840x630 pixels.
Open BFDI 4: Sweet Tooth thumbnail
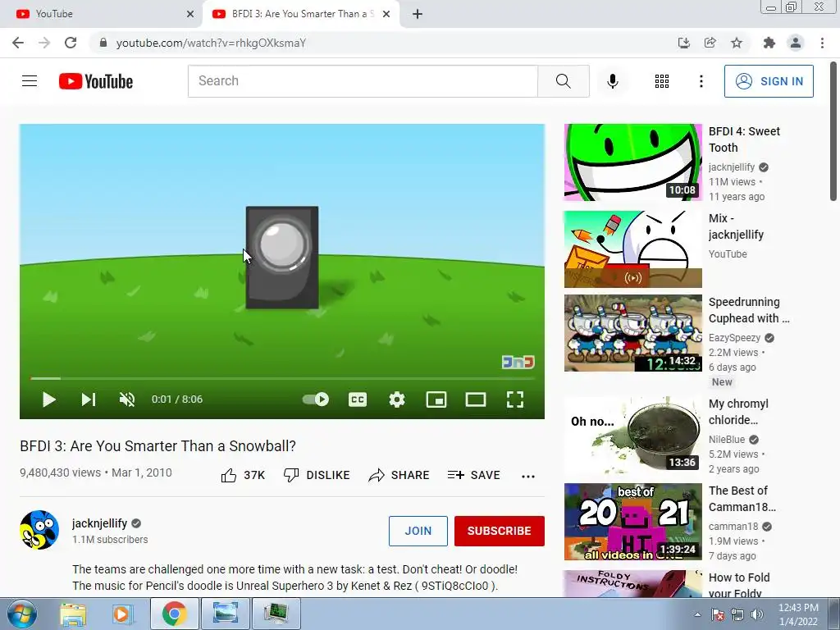(632, 162)
